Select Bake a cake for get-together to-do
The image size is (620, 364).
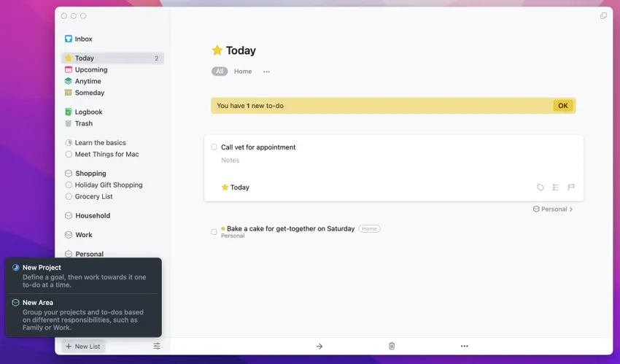tap(290, 228)
